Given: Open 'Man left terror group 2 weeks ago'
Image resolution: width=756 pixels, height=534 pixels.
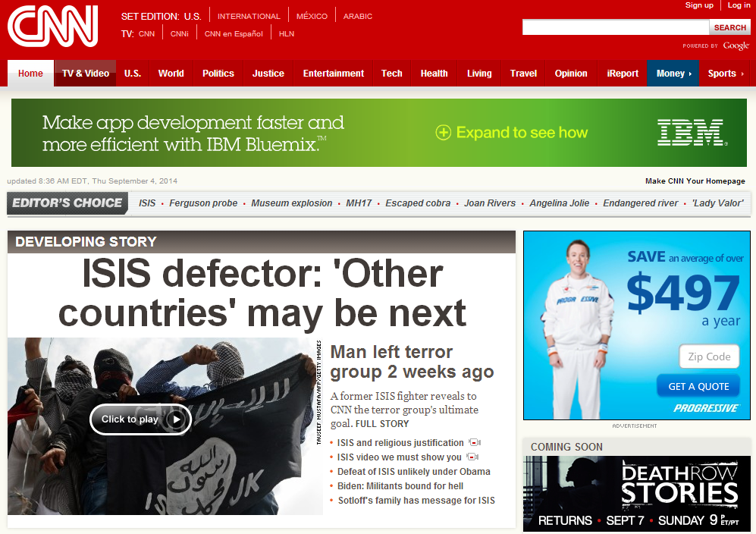Looking at the screenshot, I should click(x=413, y=362).
